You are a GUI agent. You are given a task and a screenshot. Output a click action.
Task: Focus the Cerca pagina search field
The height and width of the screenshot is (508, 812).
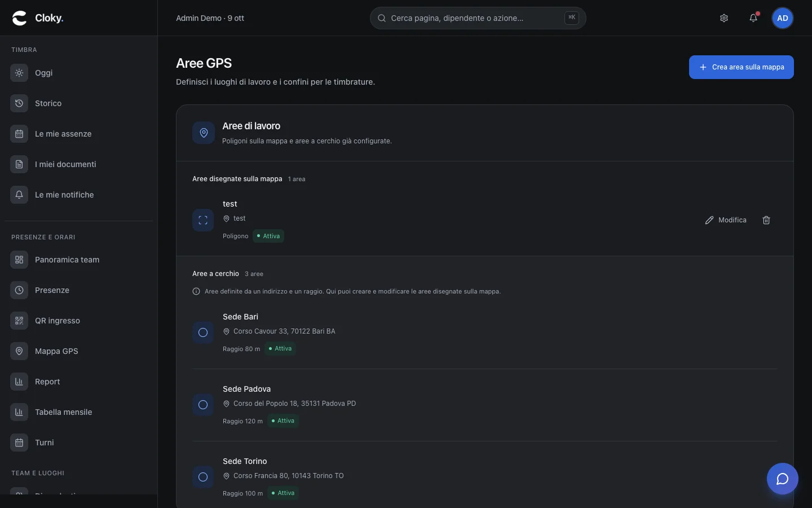tap(478, 18)
